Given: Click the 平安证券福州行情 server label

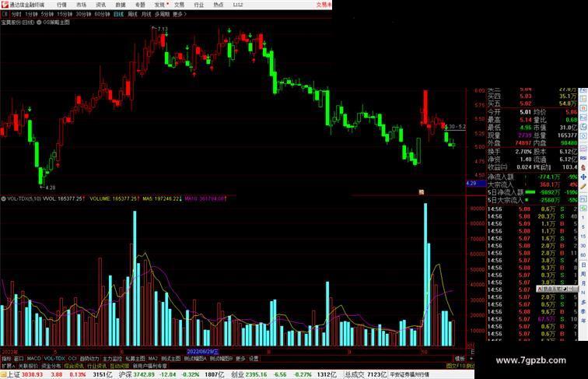Looking at the screenshot, I should click(409, 374).
